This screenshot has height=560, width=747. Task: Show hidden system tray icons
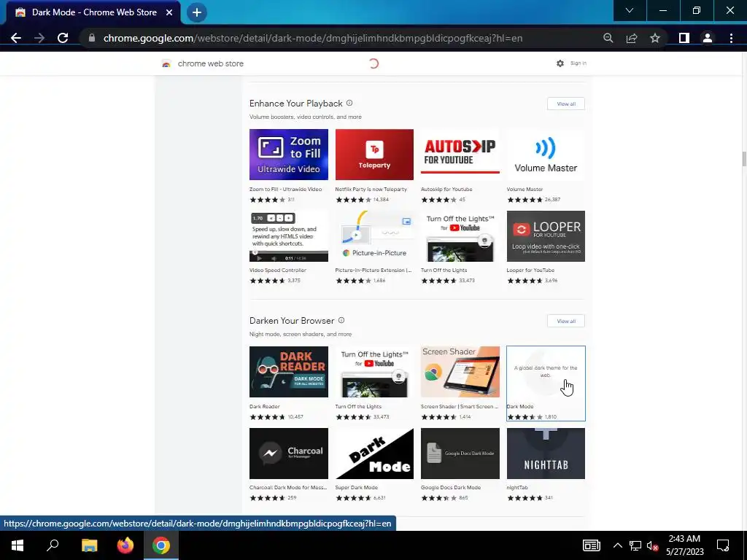pyautogui.click(x=617, y=545)
